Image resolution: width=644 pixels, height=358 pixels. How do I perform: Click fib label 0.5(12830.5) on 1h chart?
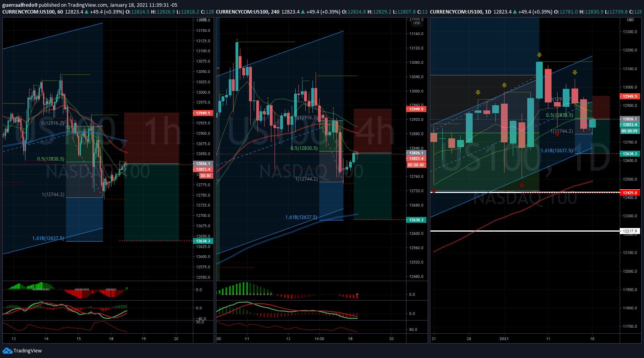(51, 159)
